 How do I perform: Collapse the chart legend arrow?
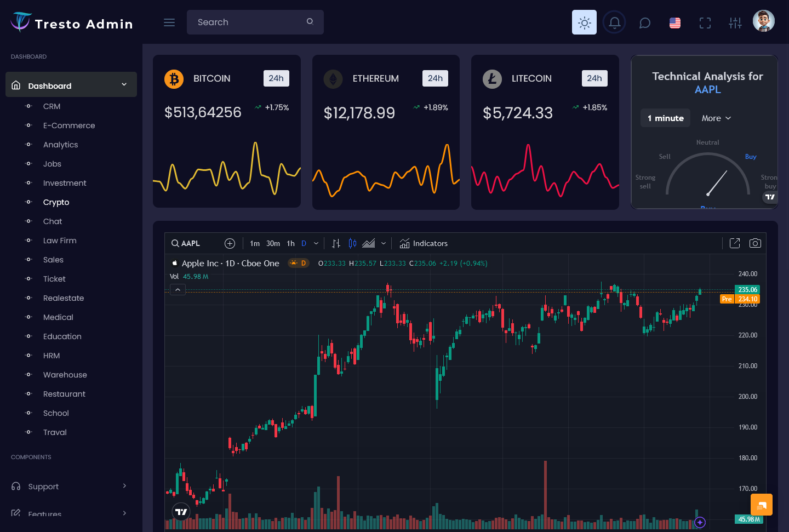pyautogui.click(x=178, y=290)
